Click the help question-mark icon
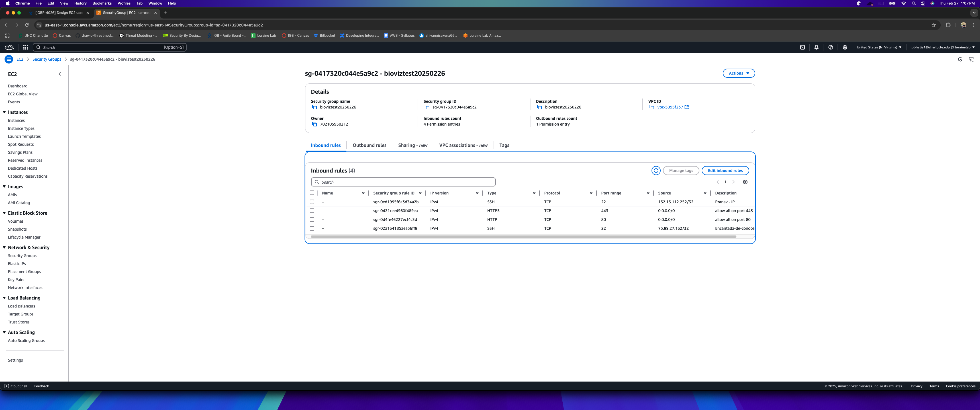980x410 pixels. click(x=830, y=47)
